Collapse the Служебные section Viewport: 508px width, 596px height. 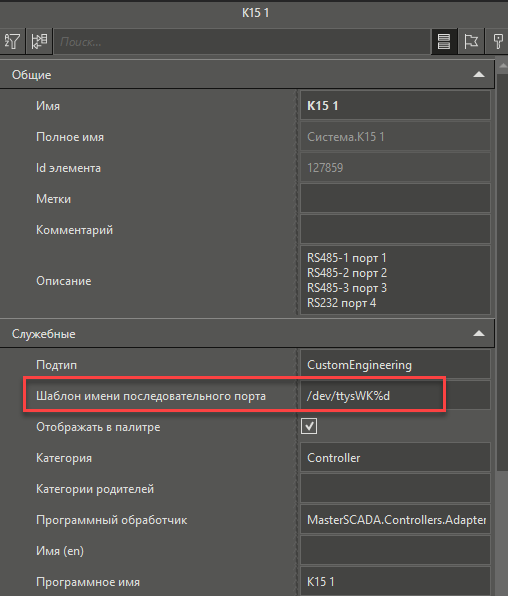[479, 334]
